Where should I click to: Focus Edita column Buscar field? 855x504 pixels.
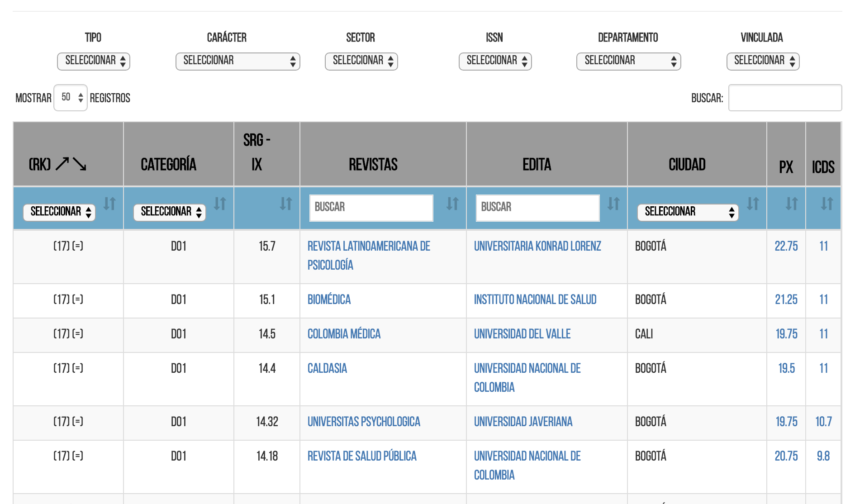pos(538,208)
